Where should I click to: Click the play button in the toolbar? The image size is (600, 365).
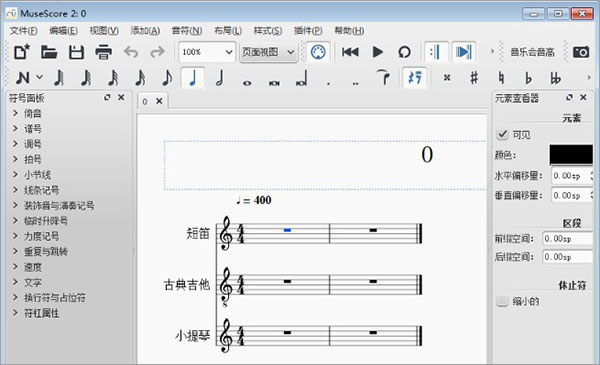click(377, 52)
